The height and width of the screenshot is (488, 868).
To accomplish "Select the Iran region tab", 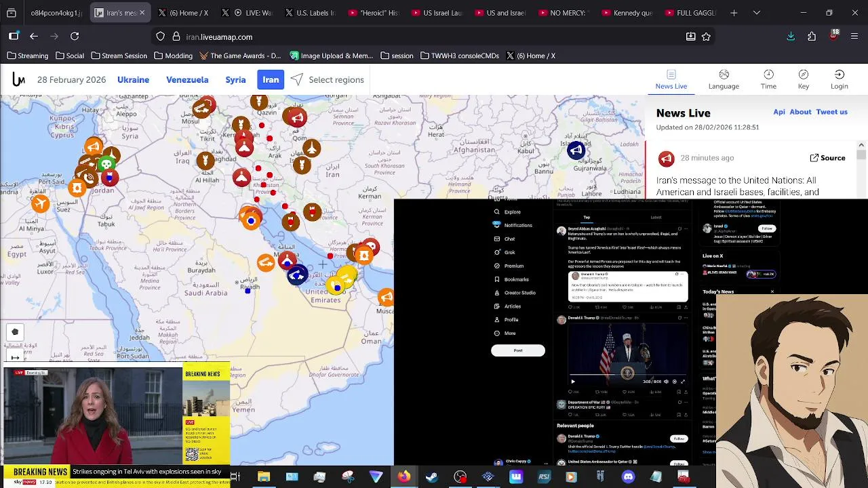I will (x=271, y=80).
